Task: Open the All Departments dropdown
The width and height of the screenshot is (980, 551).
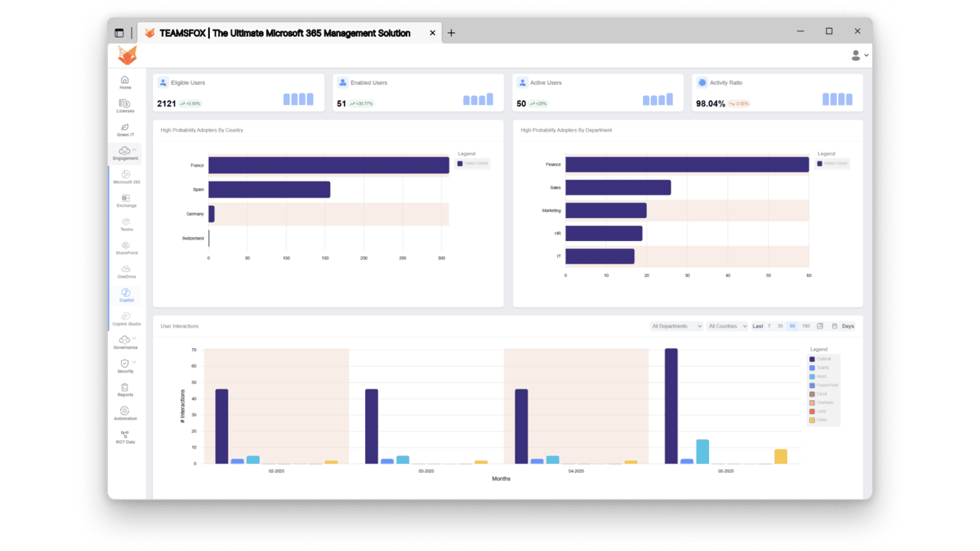Action: tap(676, 326)
